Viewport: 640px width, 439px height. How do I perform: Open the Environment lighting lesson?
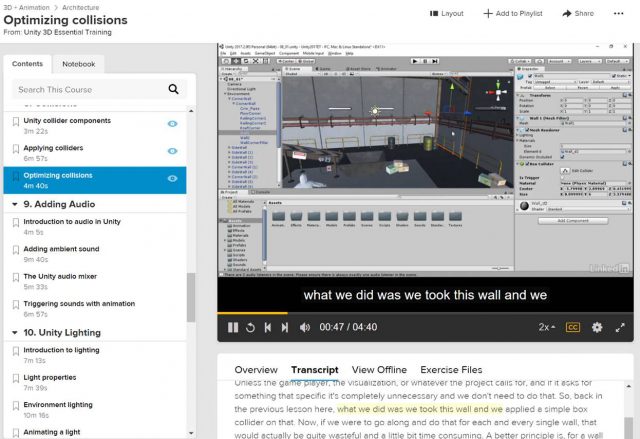click(x=58, y=405)
